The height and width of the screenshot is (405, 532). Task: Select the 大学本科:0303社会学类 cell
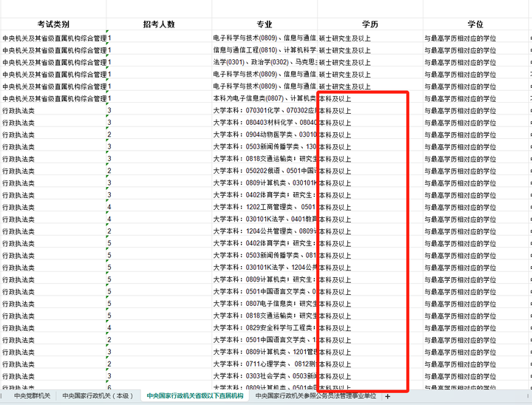tap(265, 376)
